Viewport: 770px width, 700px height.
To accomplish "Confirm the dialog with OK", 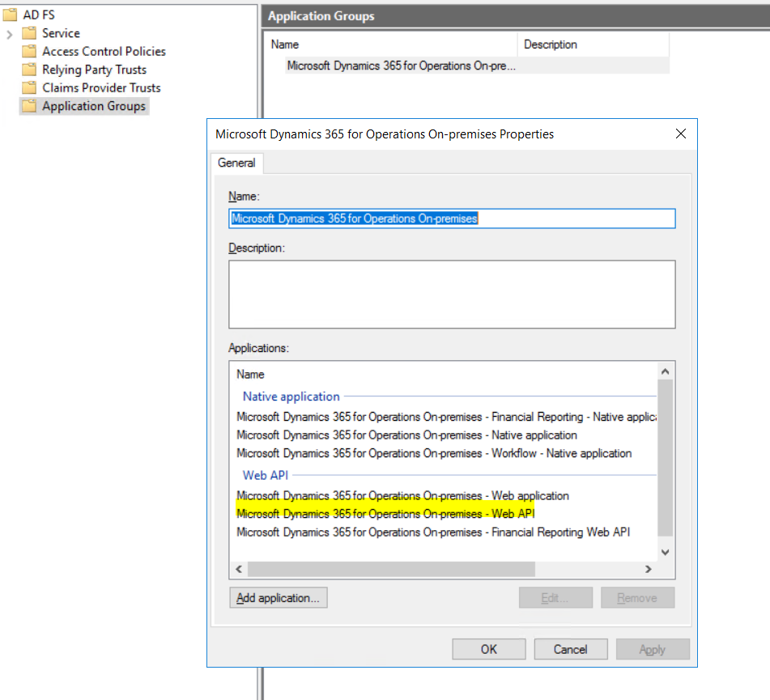I will click(x=489, y=650).
